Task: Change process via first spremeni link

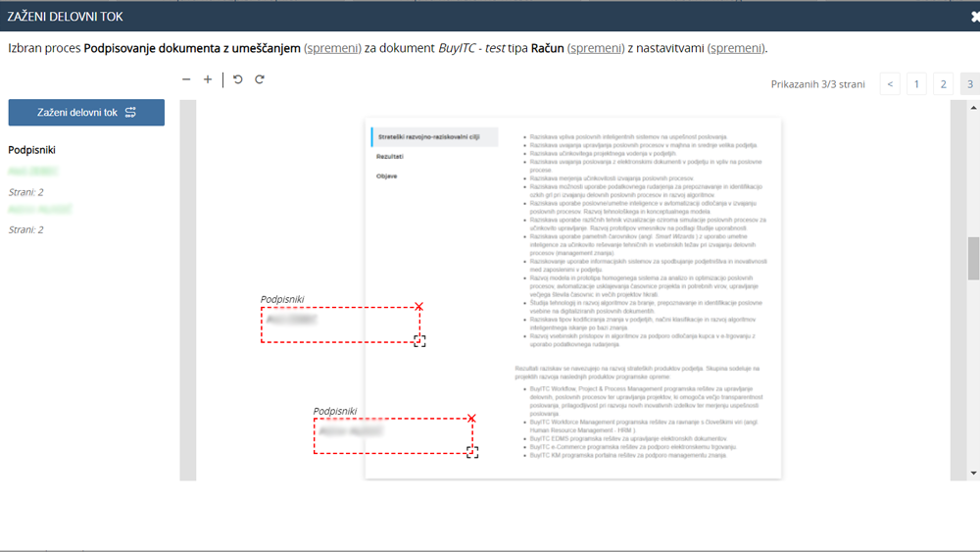Action: coord(332,48)
